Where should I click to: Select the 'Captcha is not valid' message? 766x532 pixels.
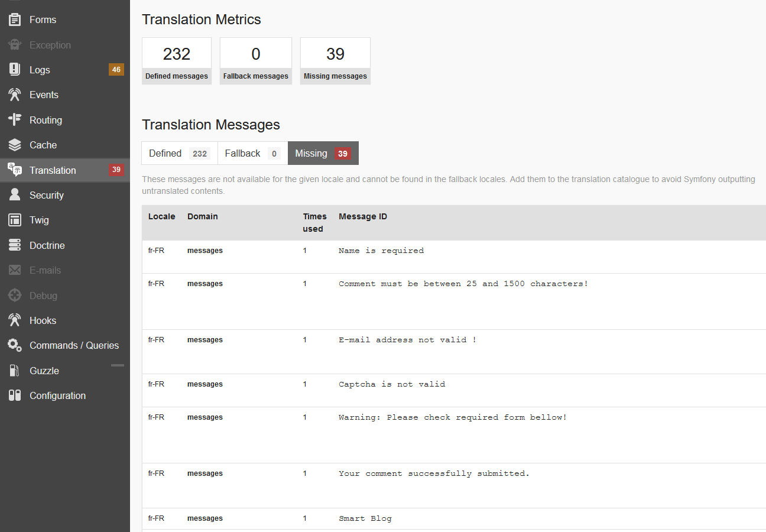pyautogui.click(x=392, y=384)
